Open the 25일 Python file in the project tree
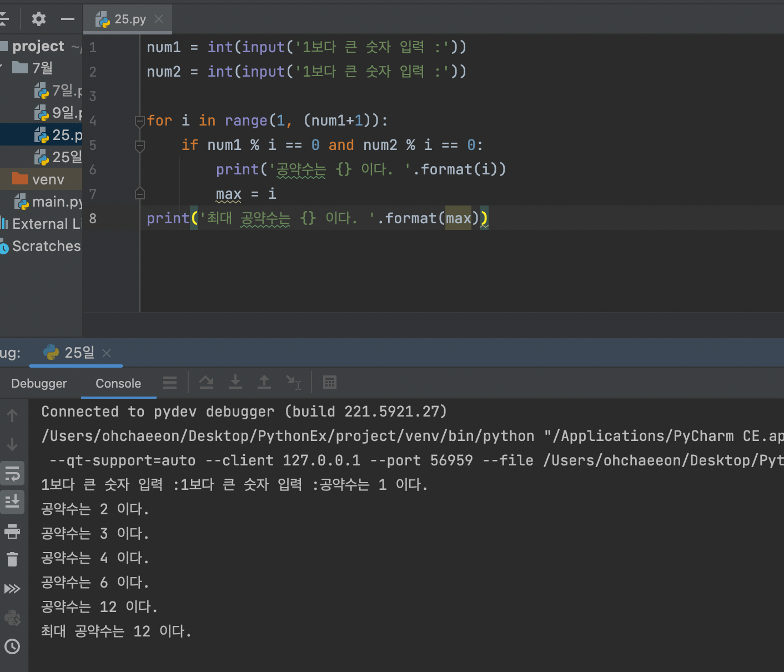Image resolution: width=784 pixels, height=672 pixels. coord(41,157)
